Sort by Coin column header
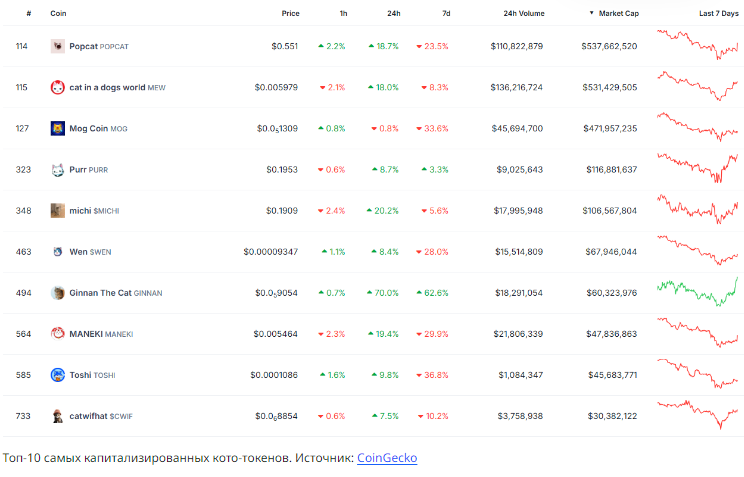The image size is (744, 477). pyautogui.click(x=58, y=13)
